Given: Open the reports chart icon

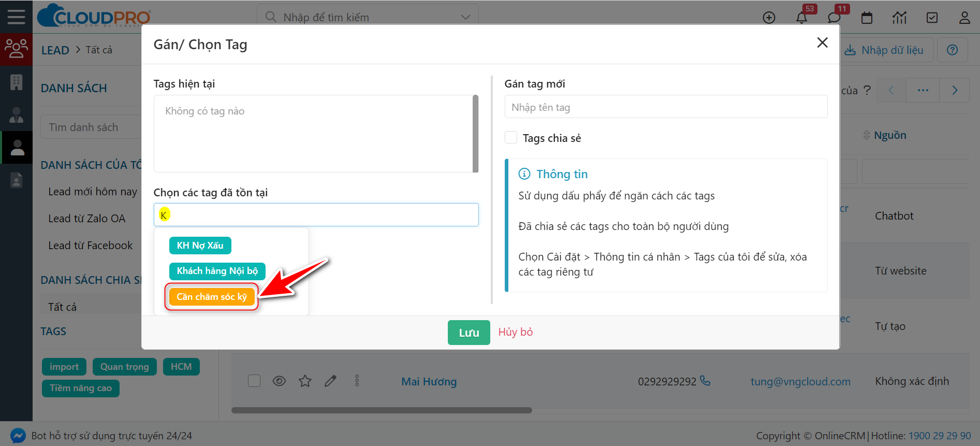Looking at the screenshot, I should [899, 18].
